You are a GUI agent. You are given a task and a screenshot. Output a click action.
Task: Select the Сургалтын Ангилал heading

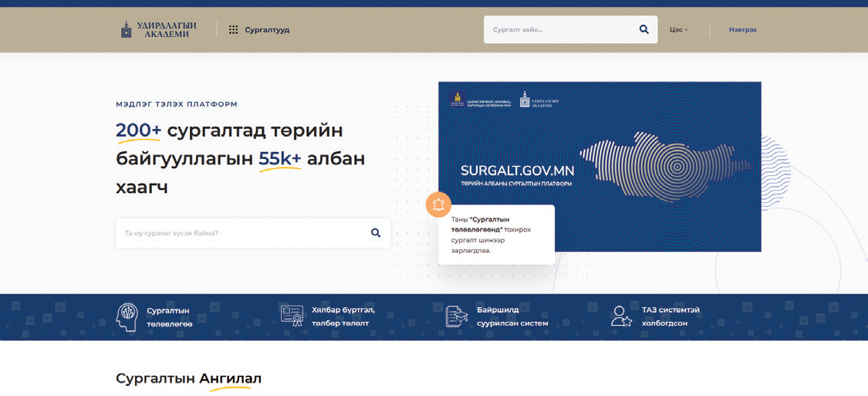click(x=188, y=378)
